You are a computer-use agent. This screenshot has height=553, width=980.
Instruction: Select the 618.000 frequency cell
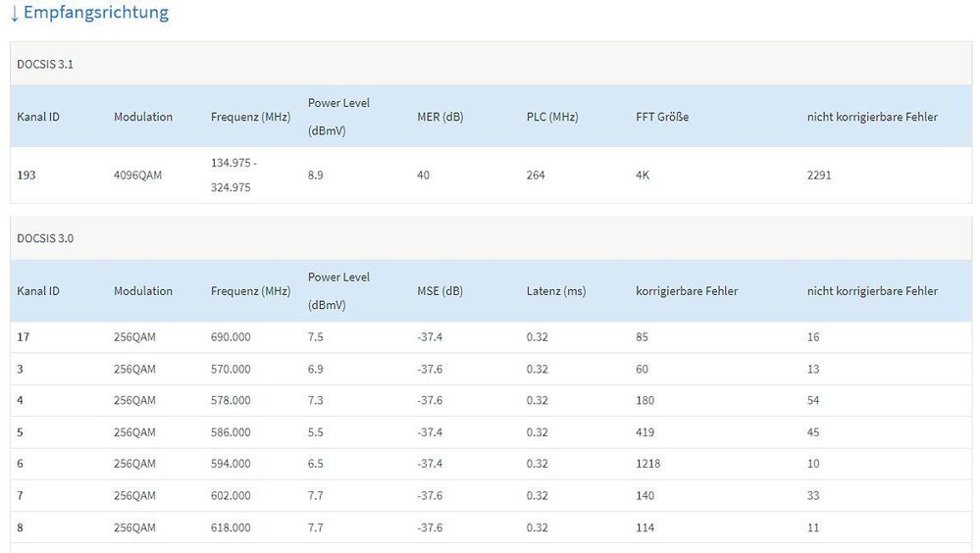point(231,528)
